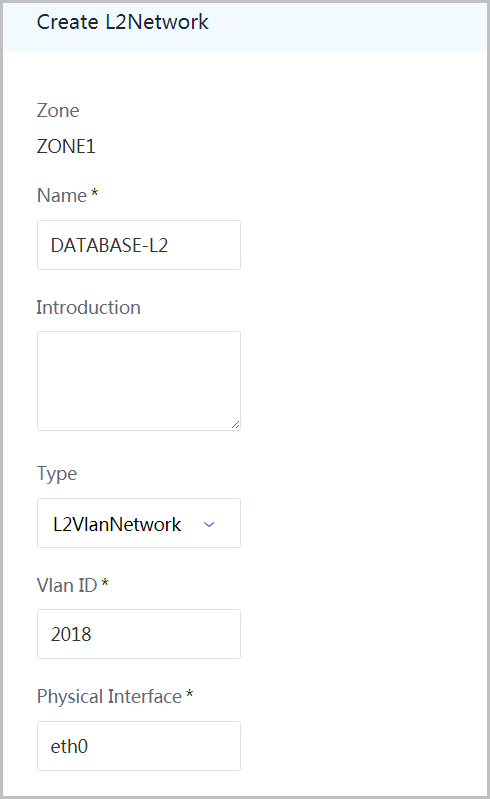Click the asterisk beside Vlan ID label
The width and height of the screenshot is (490, 799).
point(105,583)
